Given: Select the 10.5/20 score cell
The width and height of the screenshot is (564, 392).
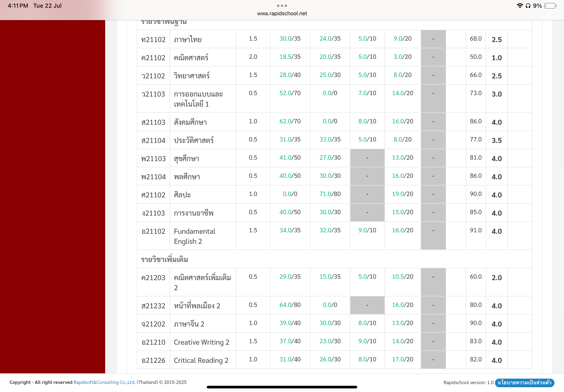Looking at the screenshot, I should pos(403,277).
